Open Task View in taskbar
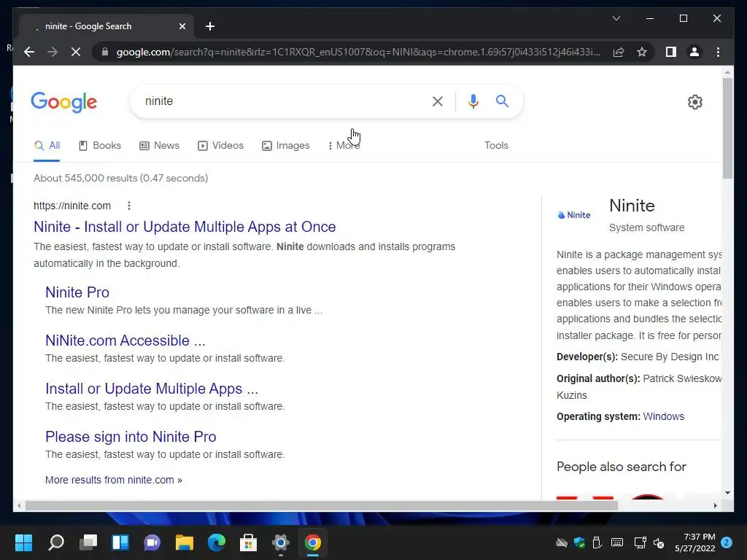Viewport: 747px width, 560px height. 88,542
